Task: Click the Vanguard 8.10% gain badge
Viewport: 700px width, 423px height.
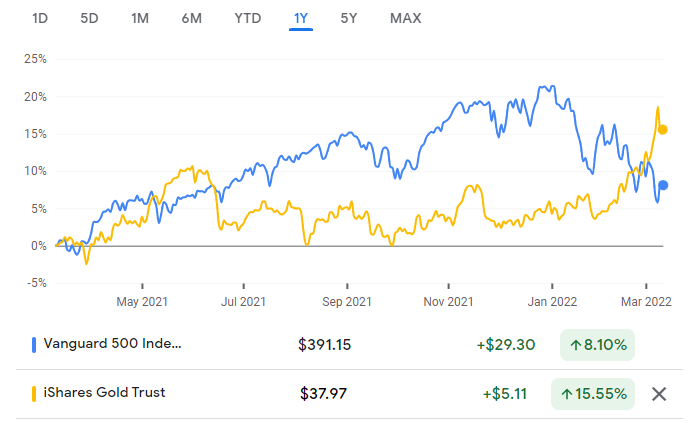Action: 597,345
